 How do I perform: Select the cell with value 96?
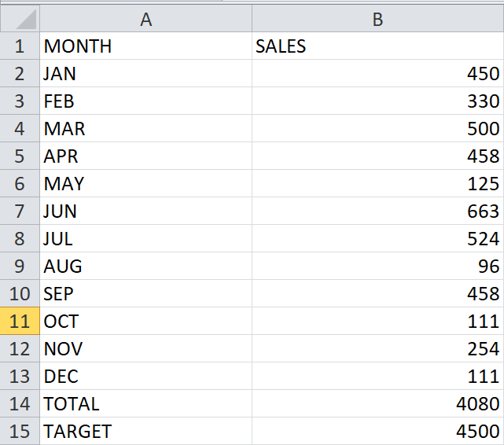[x=377, y=267]
